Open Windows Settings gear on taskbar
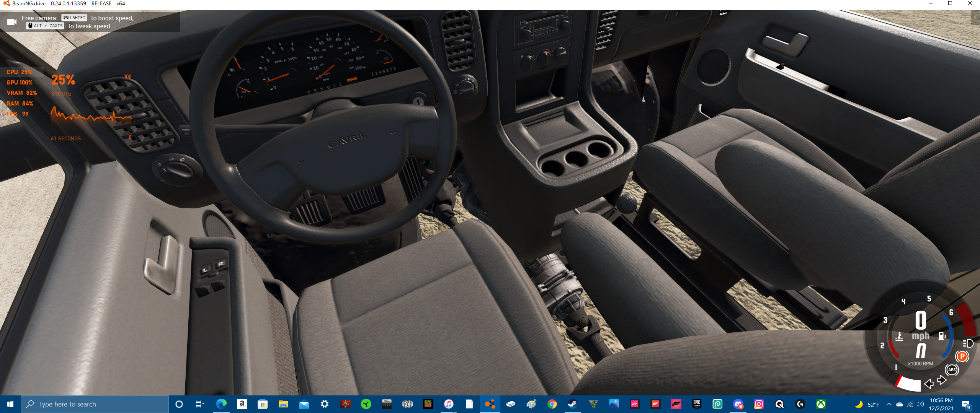 325,404
